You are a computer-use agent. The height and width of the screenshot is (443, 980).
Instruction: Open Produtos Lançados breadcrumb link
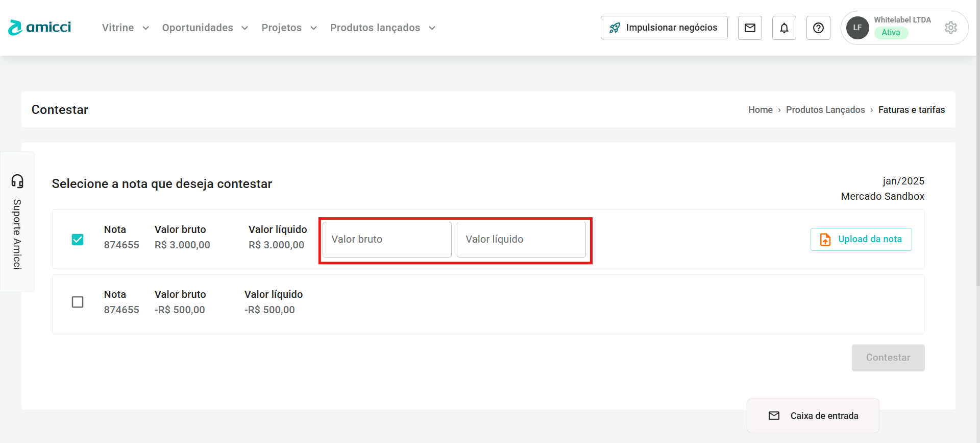825,110
